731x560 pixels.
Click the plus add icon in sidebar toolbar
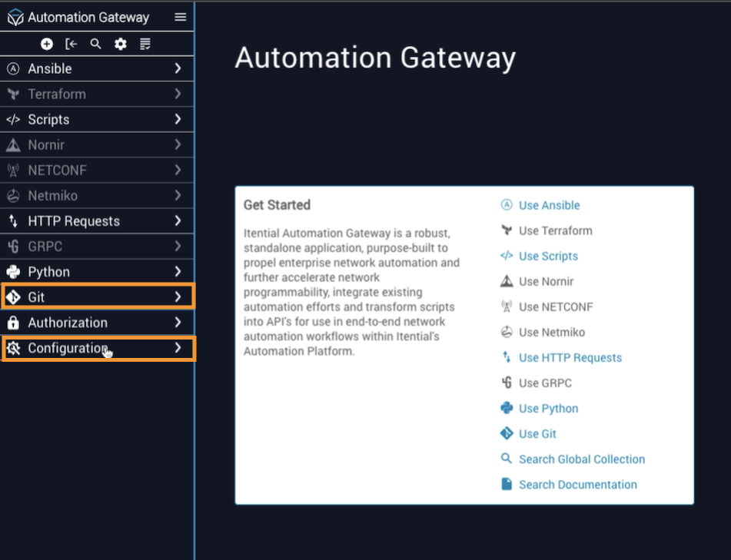(47, 44)
